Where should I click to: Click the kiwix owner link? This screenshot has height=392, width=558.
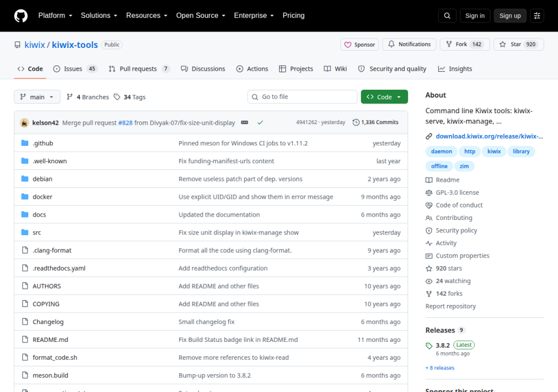coord(34,45)
